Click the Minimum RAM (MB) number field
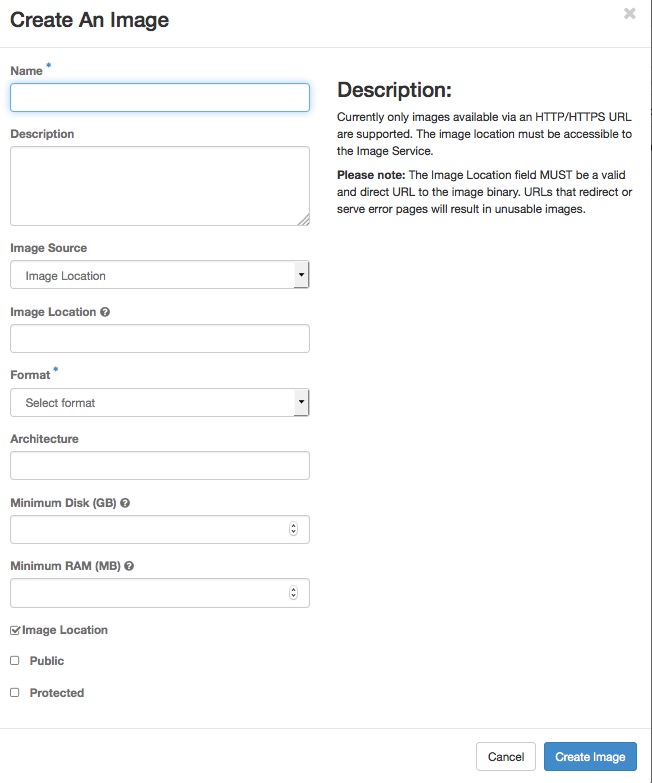The width and height of the screenshot is (652, 783). click(150, 592)
